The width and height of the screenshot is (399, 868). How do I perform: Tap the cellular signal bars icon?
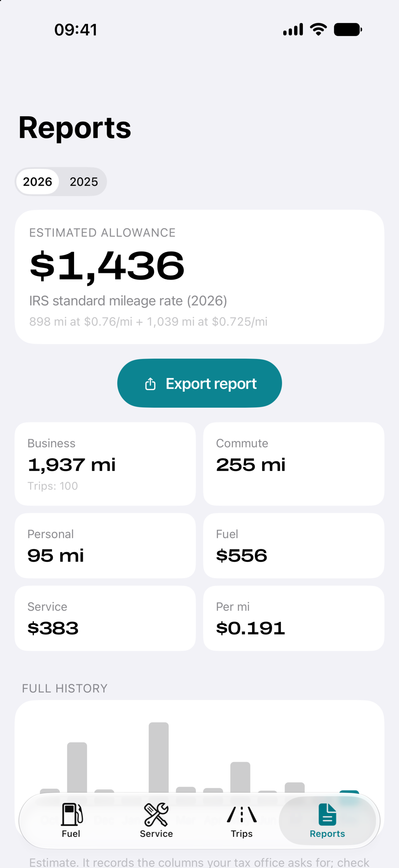[293, 29]
